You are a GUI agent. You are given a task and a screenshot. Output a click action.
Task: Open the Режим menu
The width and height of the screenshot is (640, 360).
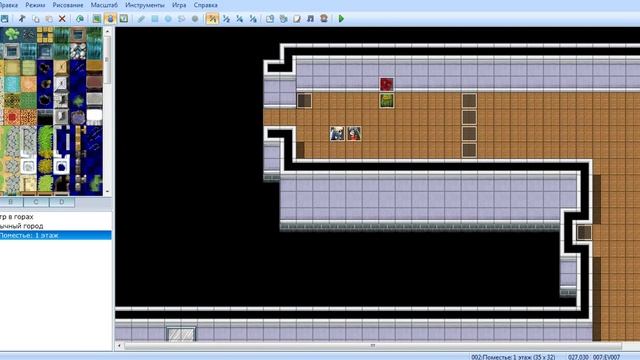coord(35,5)
